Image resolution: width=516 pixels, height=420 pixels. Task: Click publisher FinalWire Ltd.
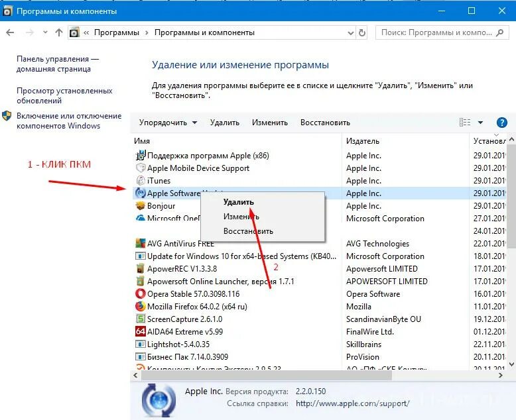click(370, 332)
